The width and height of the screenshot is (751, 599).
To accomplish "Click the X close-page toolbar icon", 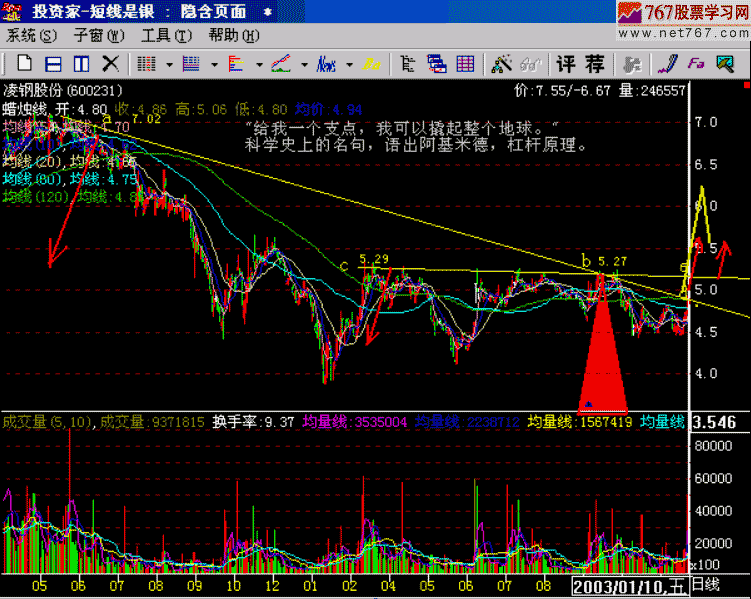I will pyautogui.click(x=110, y=65).
